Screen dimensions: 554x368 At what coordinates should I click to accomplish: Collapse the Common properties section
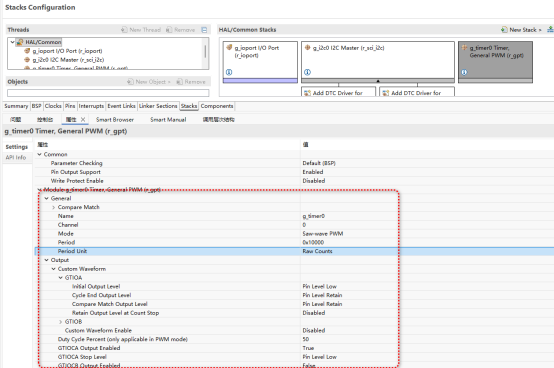coord(40,154)
